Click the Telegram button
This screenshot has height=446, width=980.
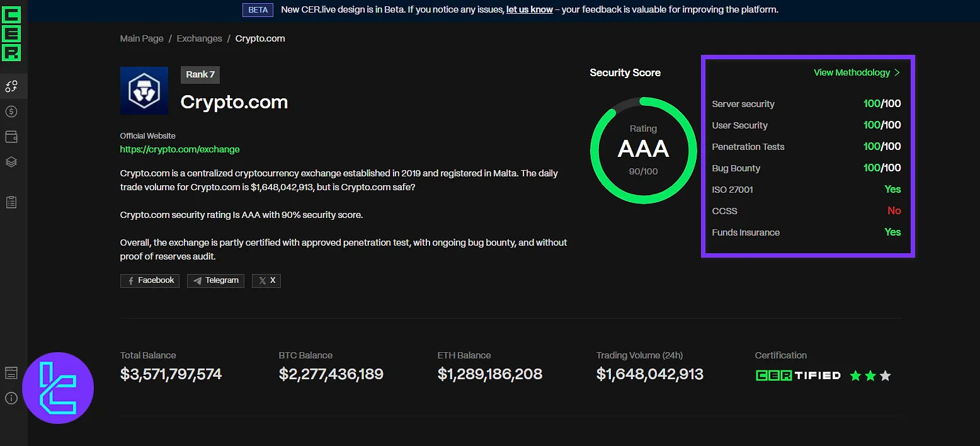click(x=215, y=280)
